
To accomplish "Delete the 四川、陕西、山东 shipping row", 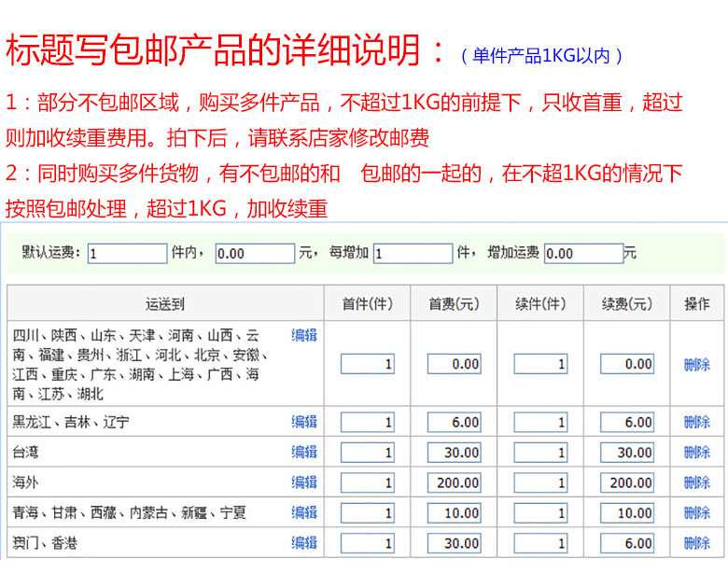I will [x=697, y=365].
